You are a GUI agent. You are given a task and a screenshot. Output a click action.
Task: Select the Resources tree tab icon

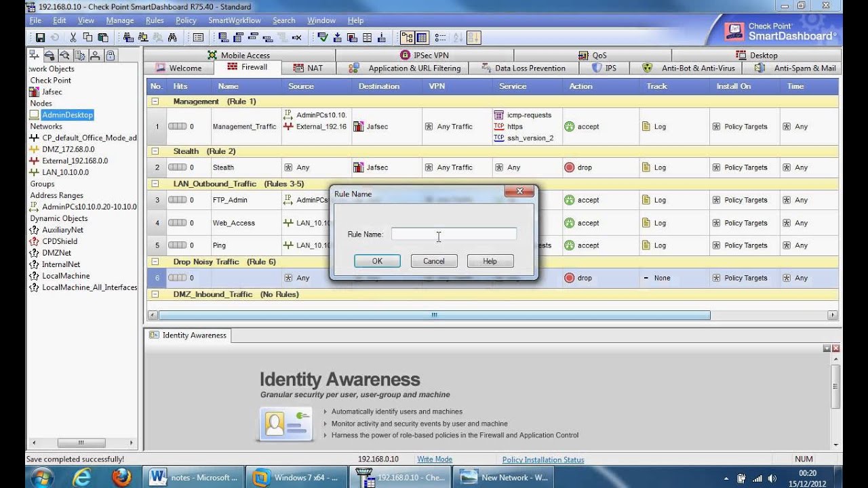(64, 55)
